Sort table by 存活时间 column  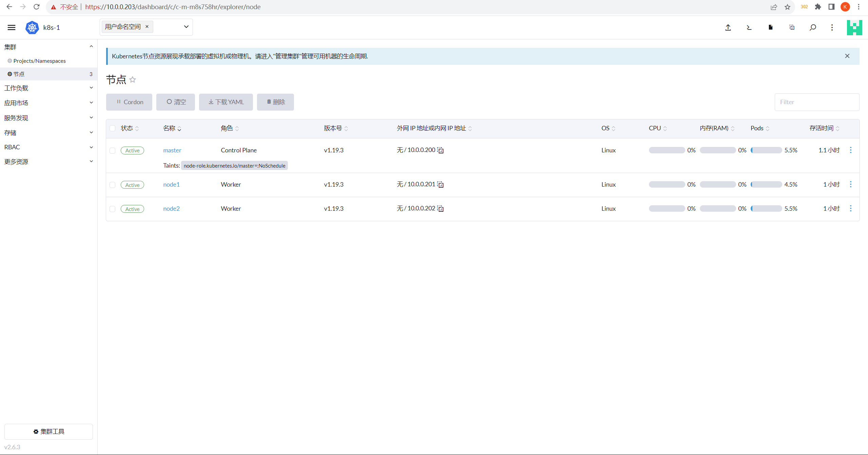[x=825, y=128]
